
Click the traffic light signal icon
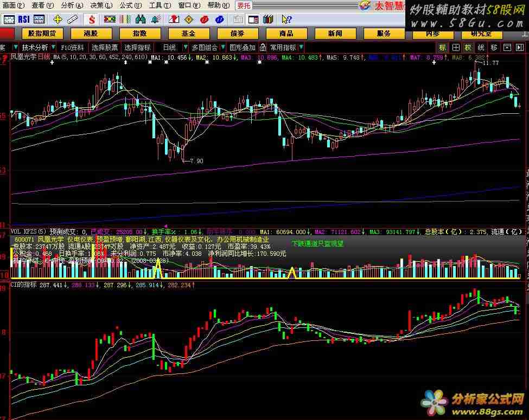pos(110,20)
